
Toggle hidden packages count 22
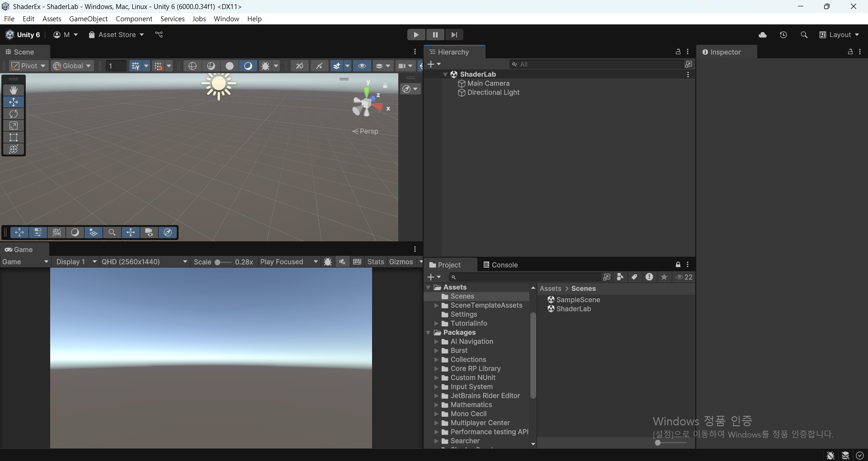click(x=684, y=277)
